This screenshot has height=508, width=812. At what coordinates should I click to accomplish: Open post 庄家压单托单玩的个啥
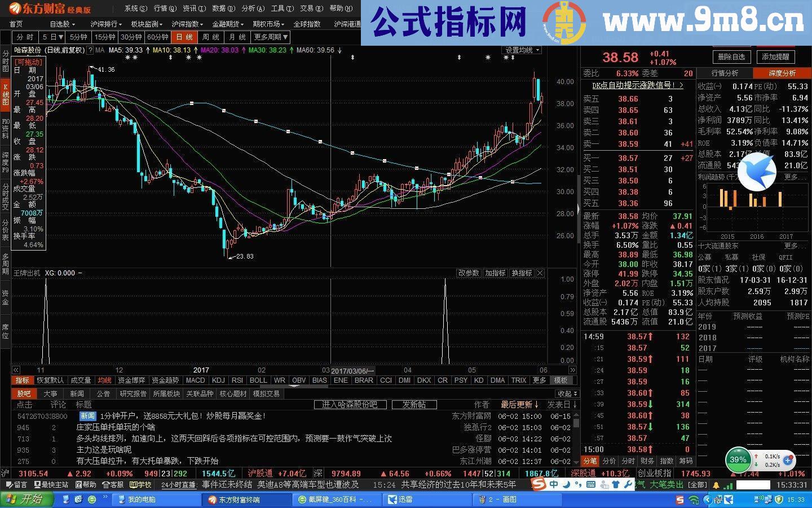click(116, 427)
